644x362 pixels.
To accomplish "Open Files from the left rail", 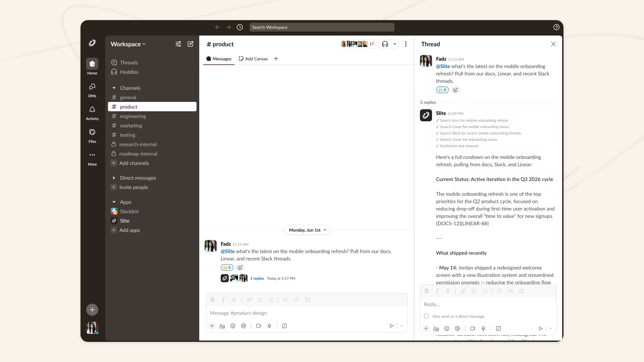I will (x=92, y=136).
